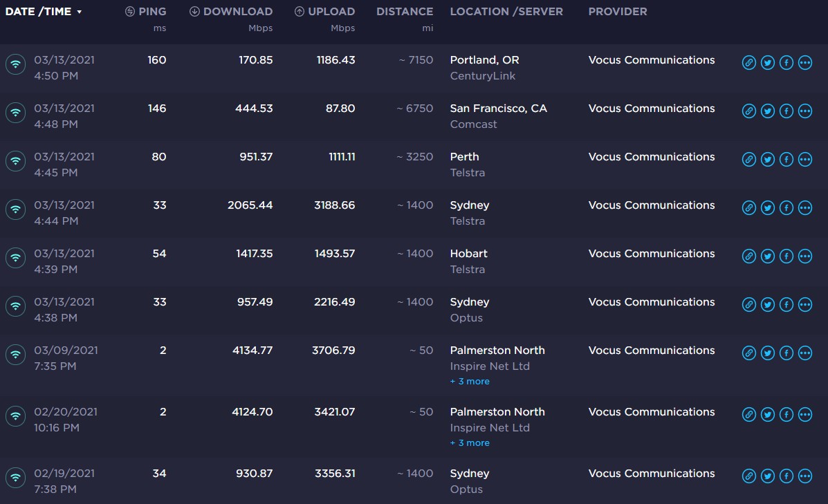Toggle Date/Time sort order arrow

click(x=80, y=12)
